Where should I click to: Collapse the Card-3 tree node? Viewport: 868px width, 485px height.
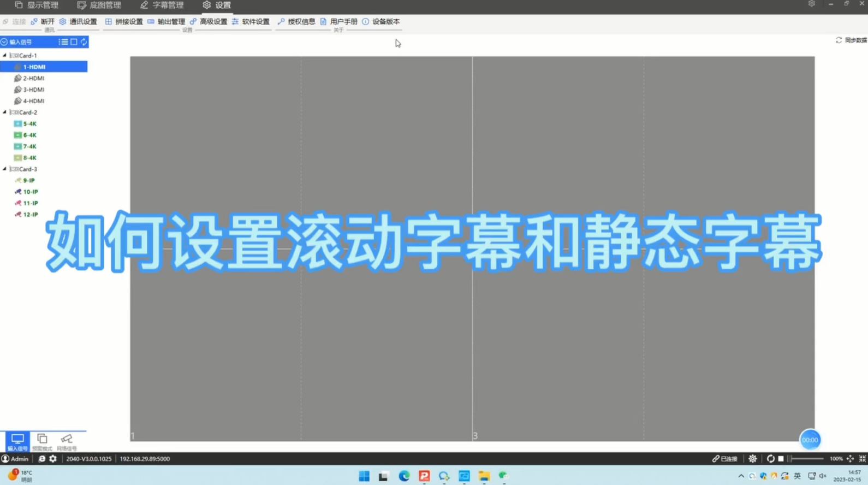4,169
